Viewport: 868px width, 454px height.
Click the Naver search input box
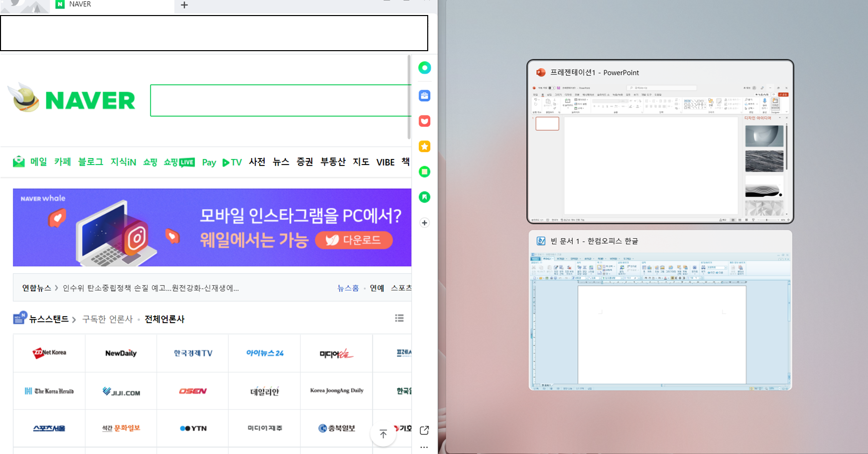click(281, 100)
